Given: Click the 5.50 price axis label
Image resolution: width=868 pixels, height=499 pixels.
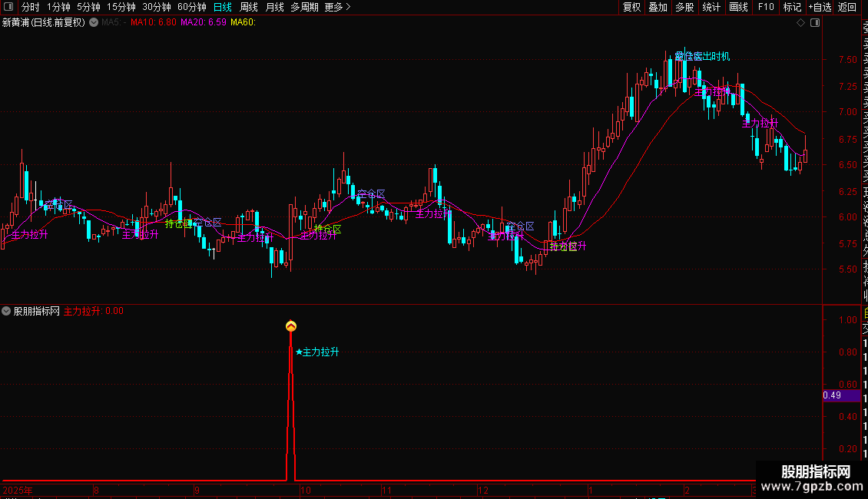Looking at the screenshot, I should coord(847,269).
